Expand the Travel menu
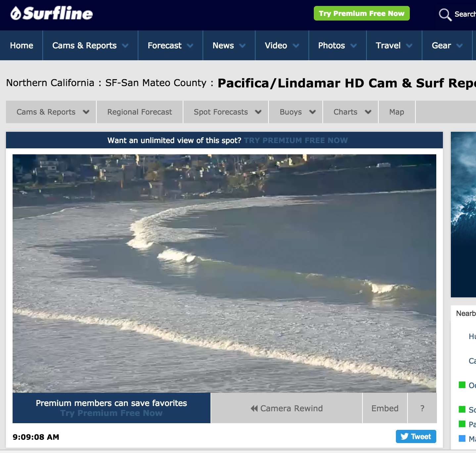The width and height of the screenshot is (476, 453). click(x=394, y=45)
